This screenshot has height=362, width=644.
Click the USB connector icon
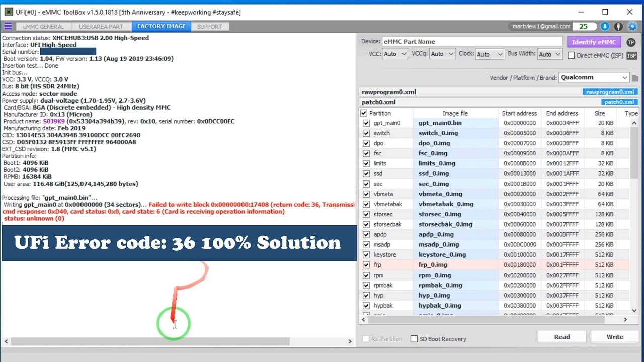click(618, 27)
